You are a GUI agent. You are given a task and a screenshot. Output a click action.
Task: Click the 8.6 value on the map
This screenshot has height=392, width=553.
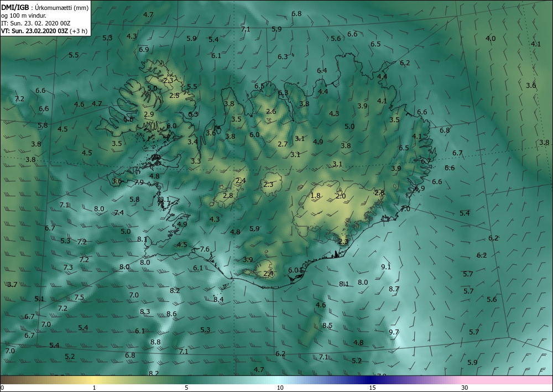coord(171,313)
